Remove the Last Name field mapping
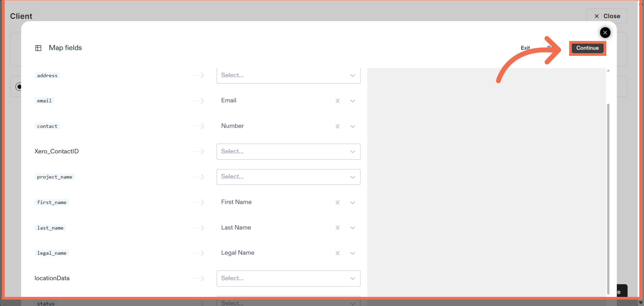This screenshot has width=644, height=306. [x=337, y=228]
